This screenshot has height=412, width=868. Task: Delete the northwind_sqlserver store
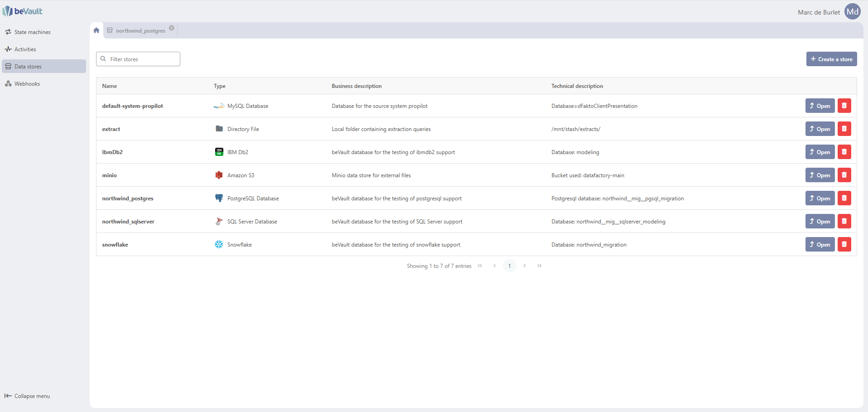tap(844, 222)
